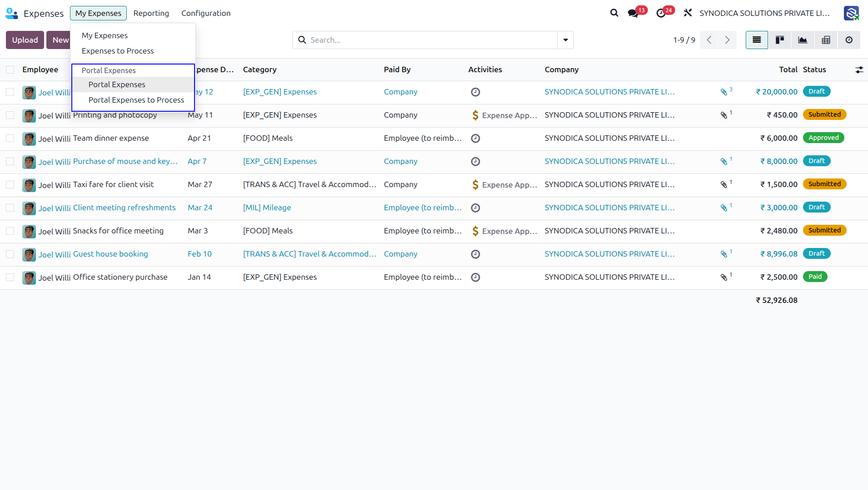This screenshot has width=868, height=490.
Task: Choose Portal Expenses submenu item
Action: [117, 84]
